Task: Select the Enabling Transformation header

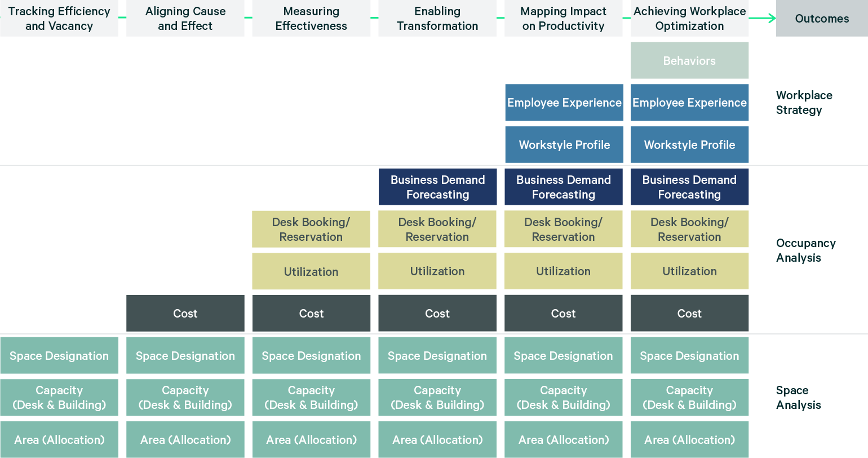Action: point(437,19)
